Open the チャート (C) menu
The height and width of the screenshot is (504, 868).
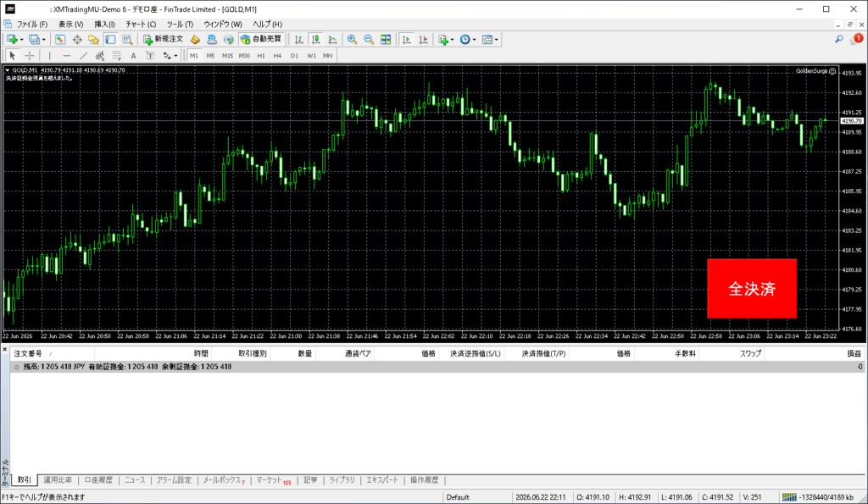141,25
